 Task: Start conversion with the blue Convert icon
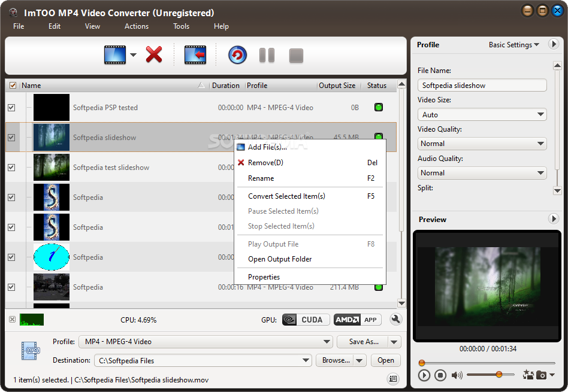click(237, 55)
